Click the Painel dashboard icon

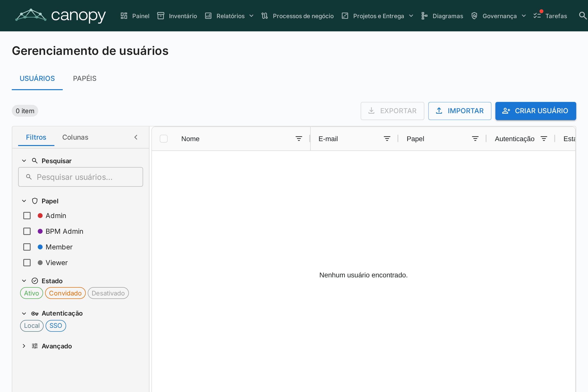click(x=124, y=16)
